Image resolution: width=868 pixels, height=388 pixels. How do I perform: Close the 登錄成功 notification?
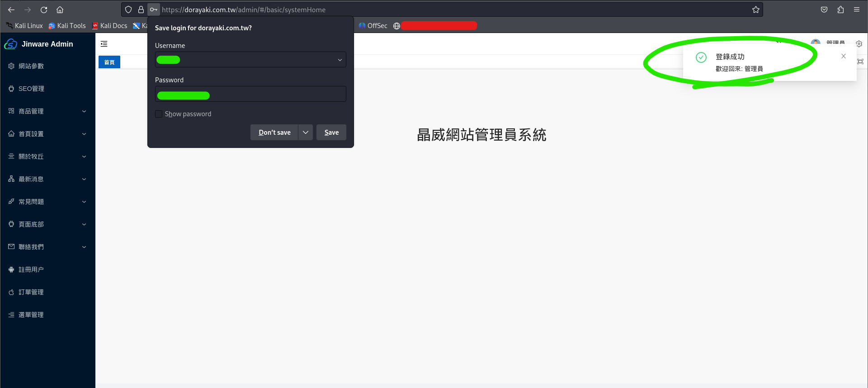844,56
